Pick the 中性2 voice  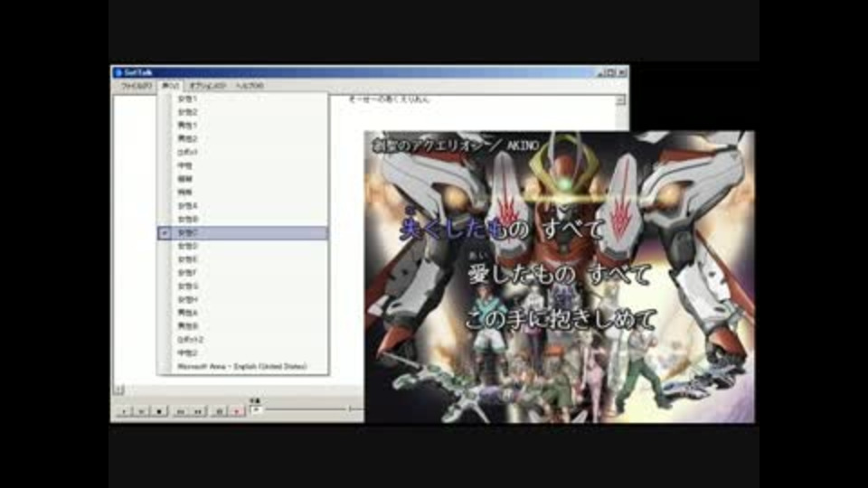coord(243,352)
